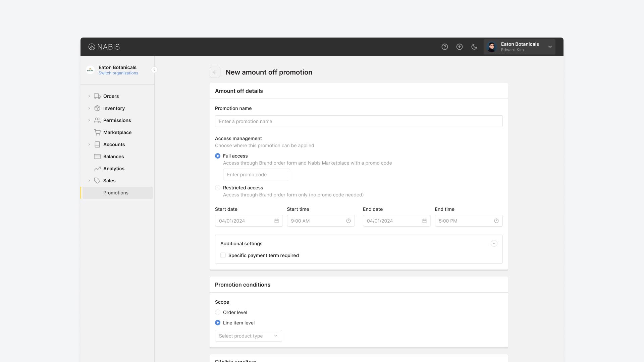Click the Promotion name input field
The height and width of the screenshot is (362, 644).
359,121
